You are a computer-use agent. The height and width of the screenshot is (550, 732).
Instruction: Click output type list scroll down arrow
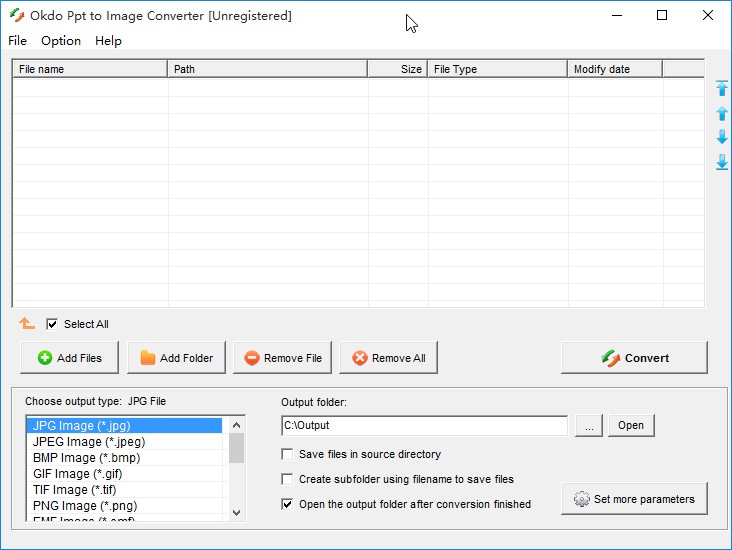pos(236,513)
